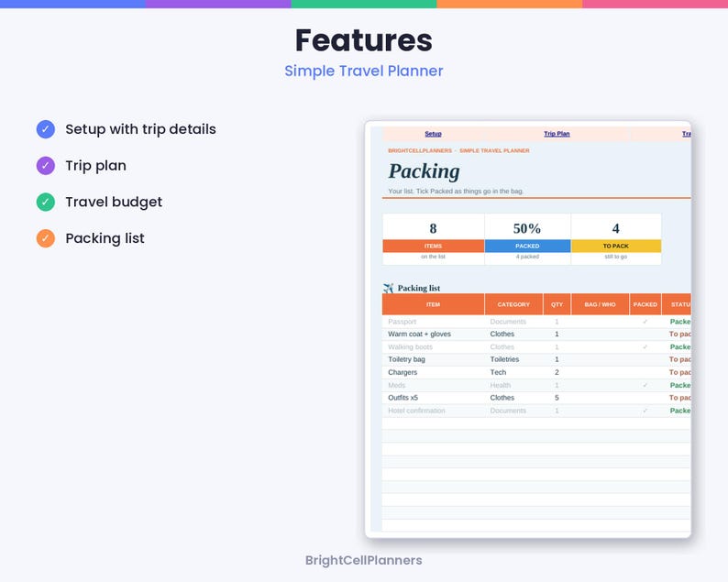Image resolution: width=728 pixels, height=582 pixels.
Task: Toggle packed checkmark for Walking boots row
Action: pos(645,347)
